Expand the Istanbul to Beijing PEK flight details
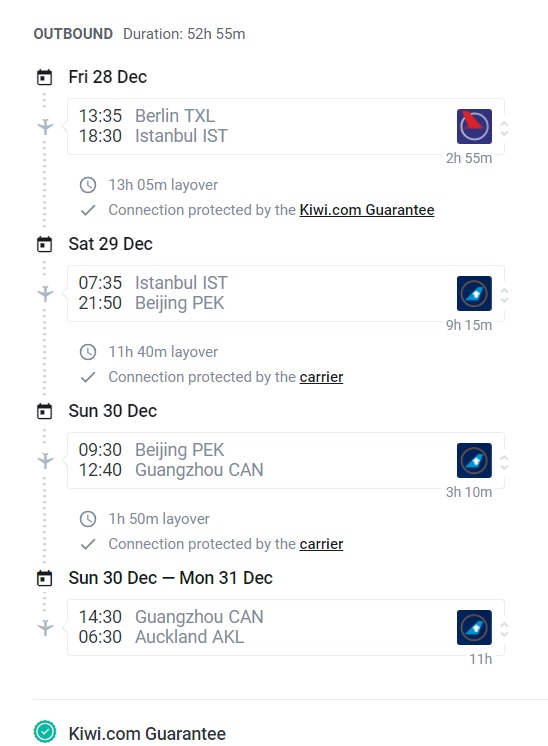This screenshot has width=548, height=746. 504,295
